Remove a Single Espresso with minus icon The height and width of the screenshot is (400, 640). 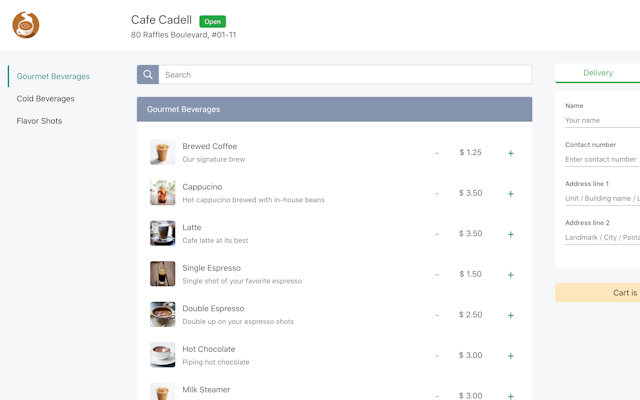click(x=437, y=275)
